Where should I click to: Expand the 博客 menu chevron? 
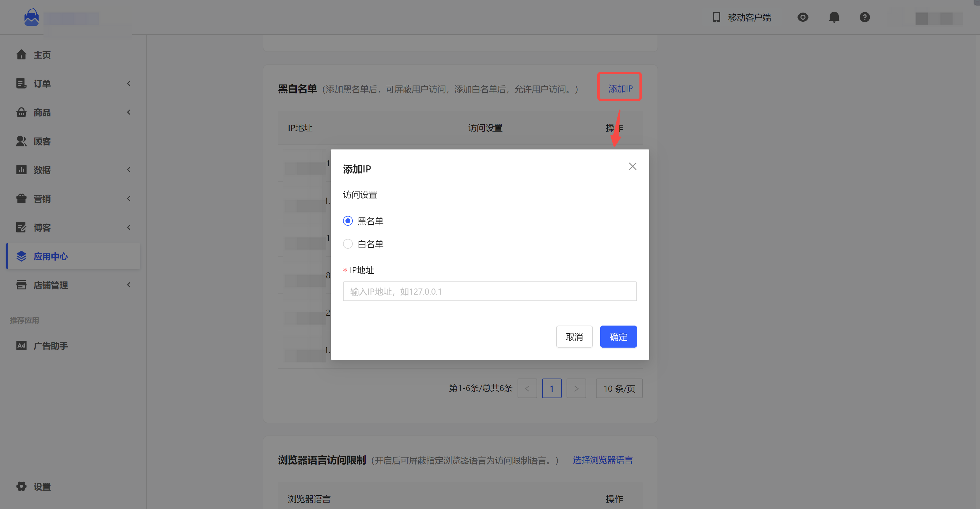[129, 228]
